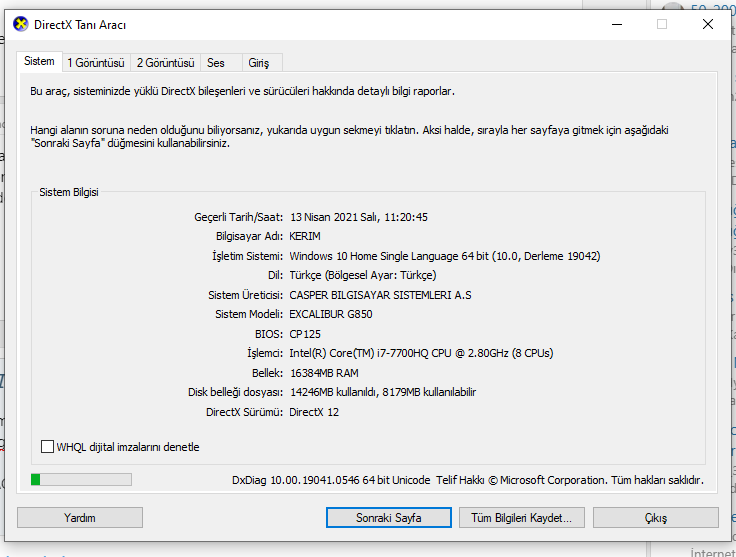Click the DirectX 12 version value

click(x=314, y=412)
